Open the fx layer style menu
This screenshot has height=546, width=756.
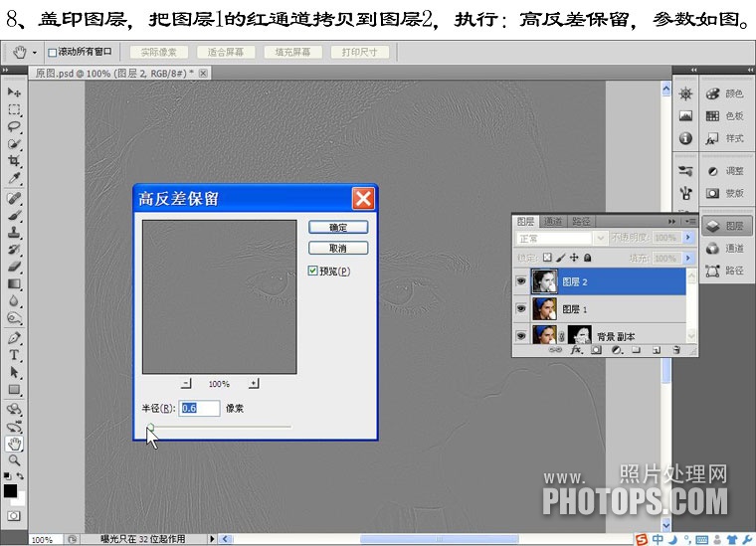(576, 350)
